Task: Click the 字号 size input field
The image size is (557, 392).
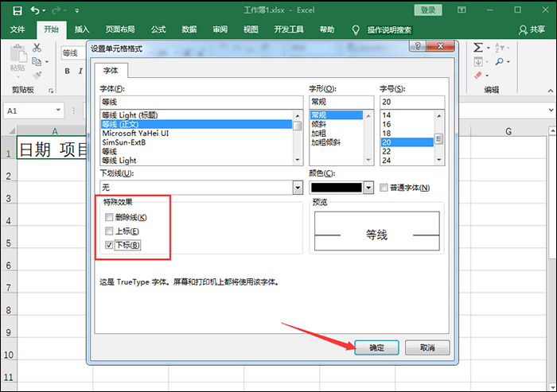Action: (412, 103)
